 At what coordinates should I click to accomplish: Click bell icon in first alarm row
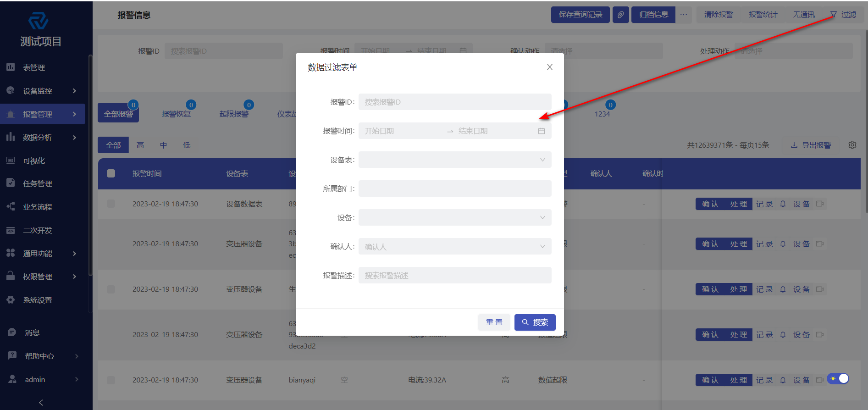click(783, 204)
